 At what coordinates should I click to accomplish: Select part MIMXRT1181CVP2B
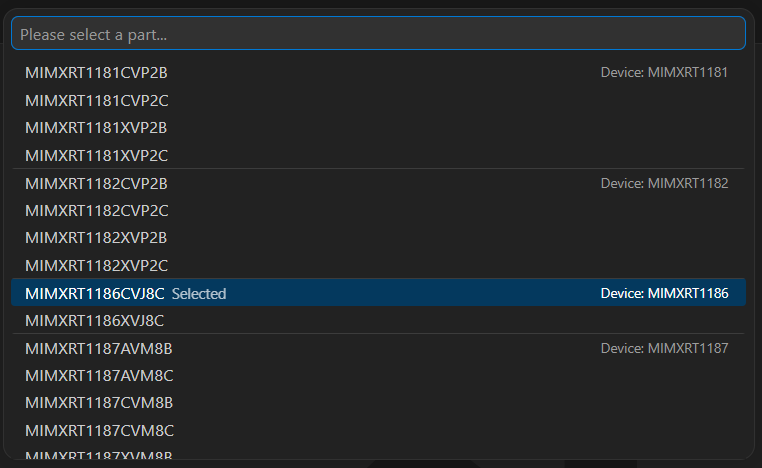point(96,73)
